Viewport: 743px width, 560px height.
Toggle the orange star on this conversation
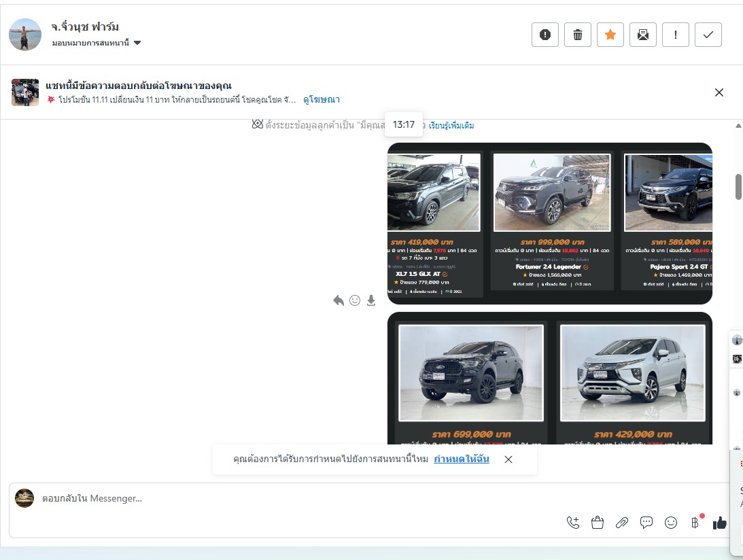point(610,35)
